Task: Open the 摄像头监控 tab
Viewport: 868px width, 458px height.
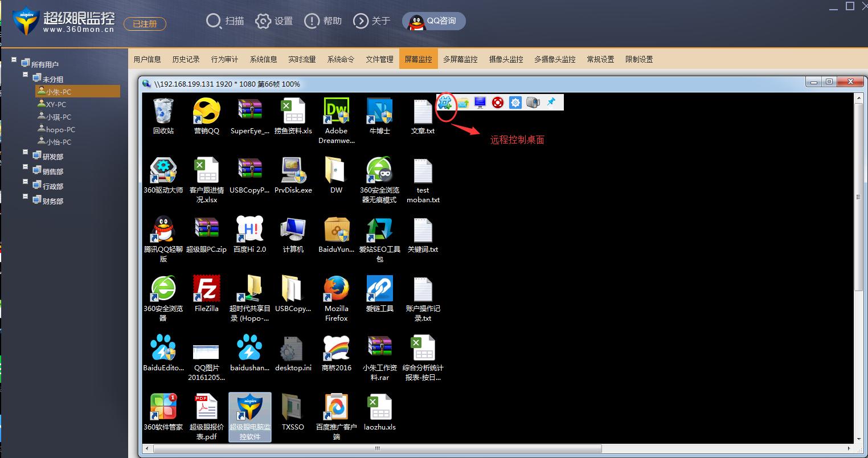Action: click(x=505, y=59)
